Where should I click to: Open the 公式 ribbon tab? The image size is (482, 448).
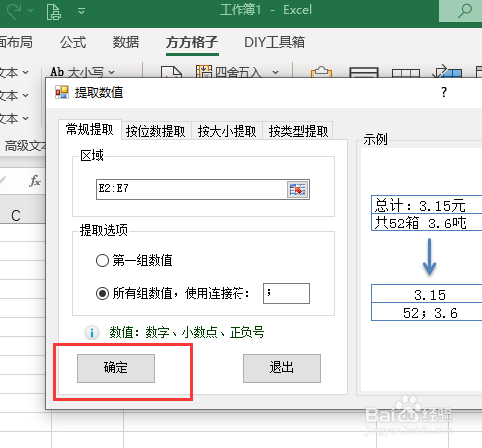pyautogui.click(x=73, y=42)
